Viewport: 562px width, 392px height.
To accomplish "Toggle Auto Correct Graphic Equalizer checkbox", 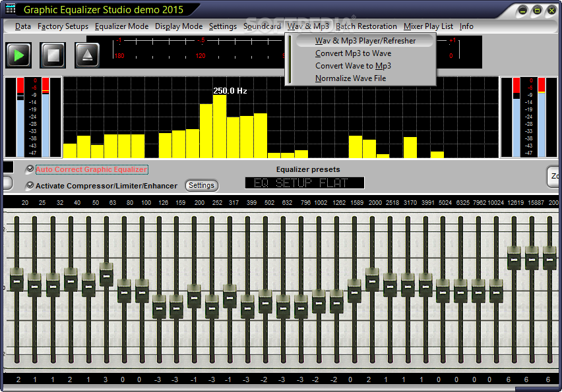I will click(30, 169).
